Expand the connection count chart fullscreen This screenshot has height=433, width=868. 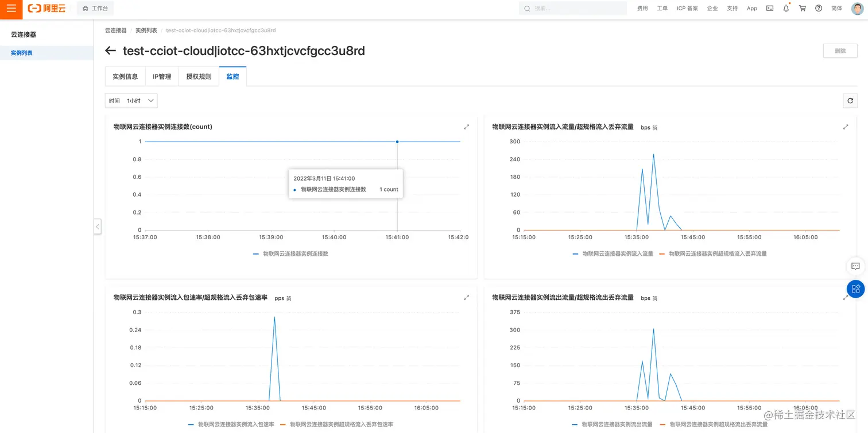point(466,127)
